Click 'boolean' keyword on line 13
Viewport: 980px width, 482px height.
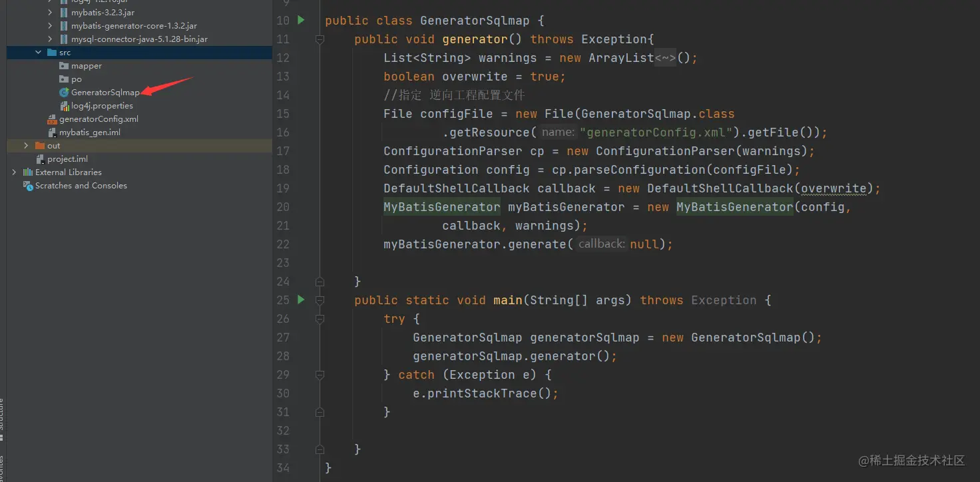click(409, 77)
